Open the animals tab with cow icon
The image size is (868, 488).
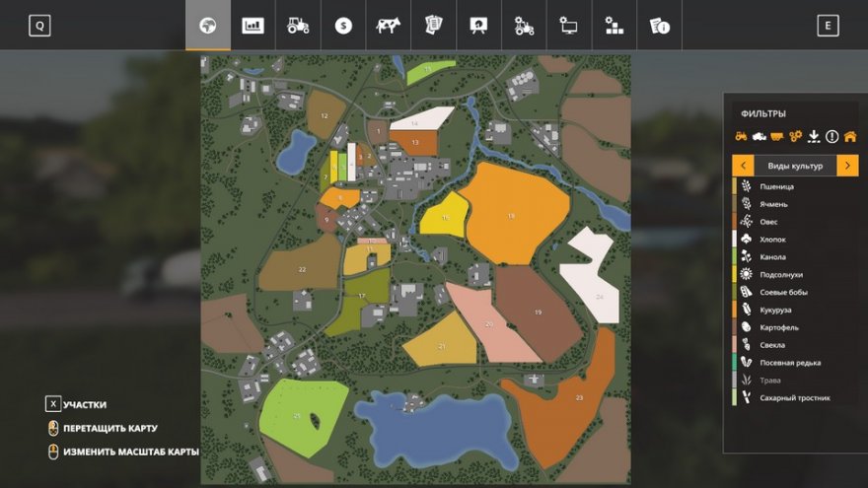point(388,26)
